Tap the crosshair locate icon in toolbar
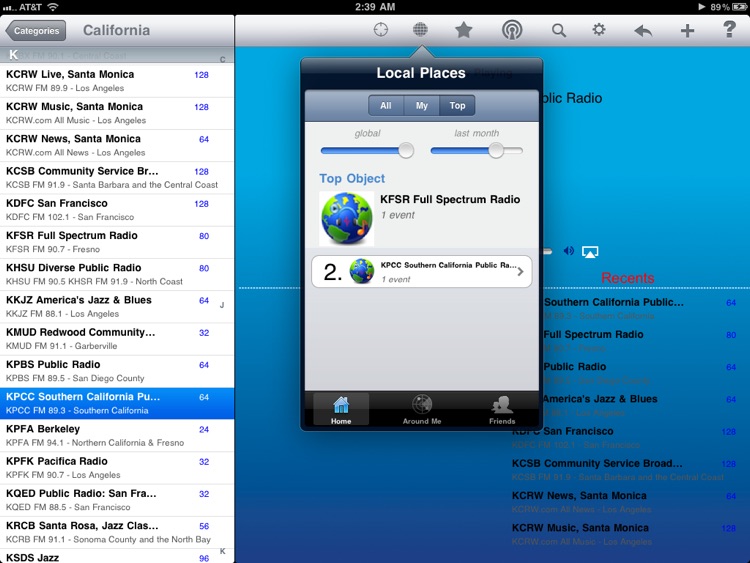 point(381,30)
